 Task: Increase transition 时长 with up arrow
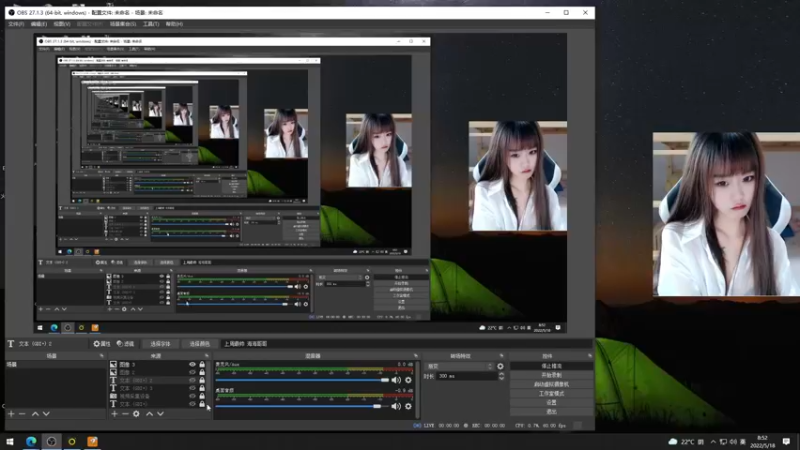pos(501,374)
